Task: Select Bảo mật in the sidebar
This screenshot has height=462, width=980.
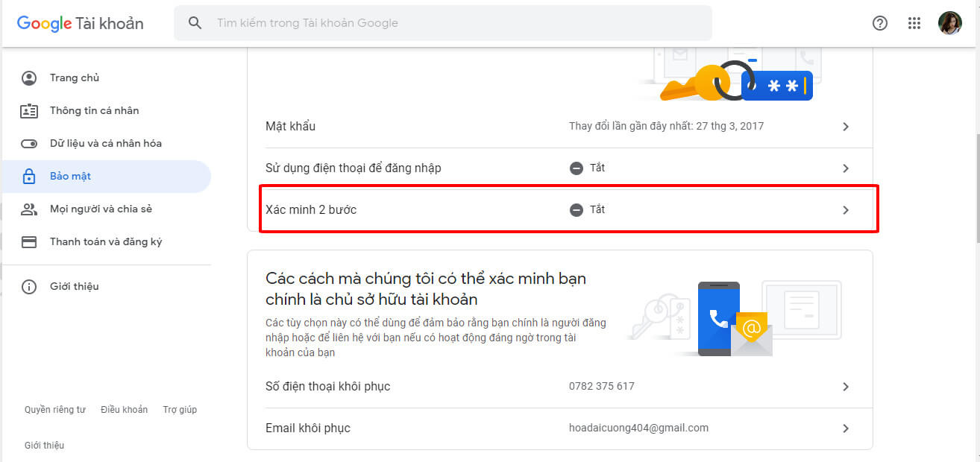Action: (70, 177)
